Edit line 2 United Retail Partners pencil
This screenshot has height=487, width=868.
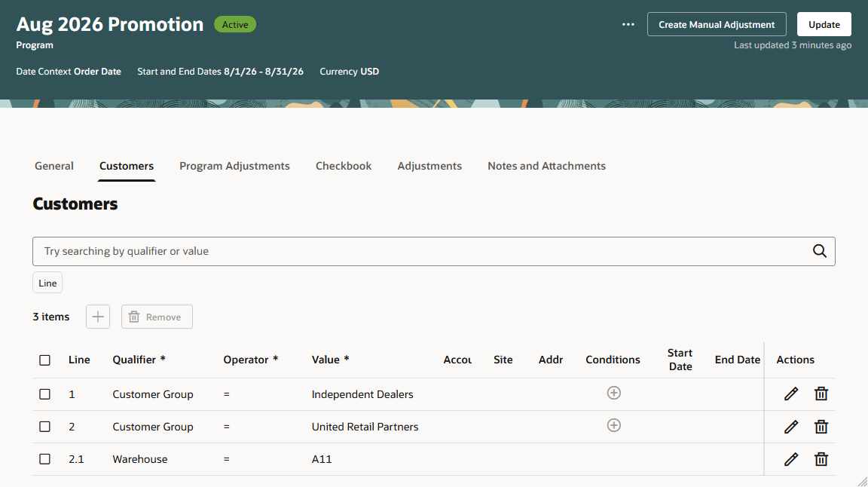tap(791, 427)
